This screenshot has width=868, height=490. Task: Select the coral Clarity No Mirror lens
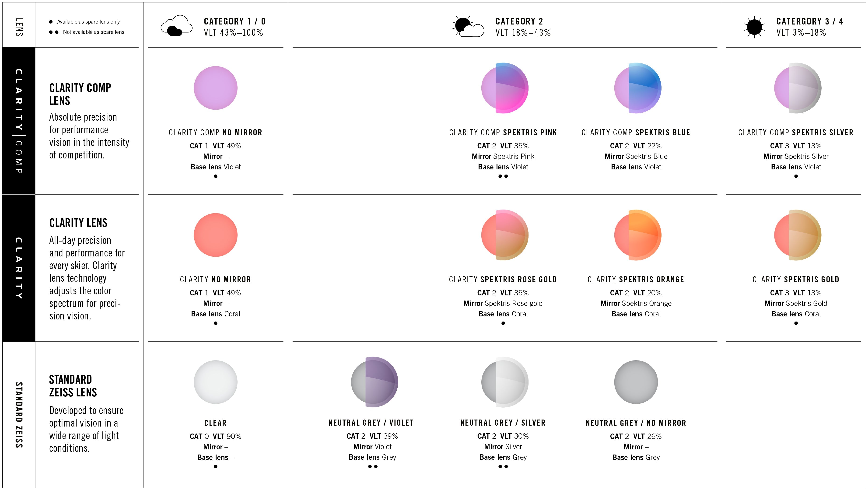216,235
